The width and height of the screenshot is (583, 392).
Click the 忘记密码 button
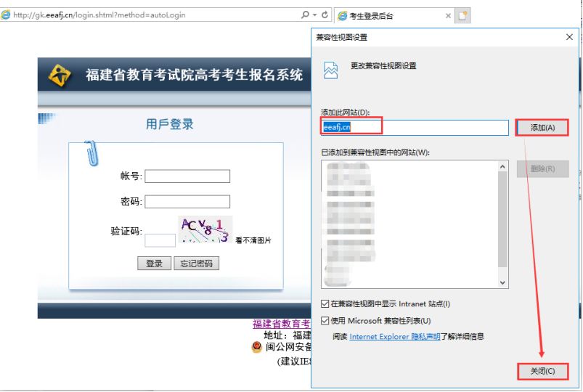point(196,264)
